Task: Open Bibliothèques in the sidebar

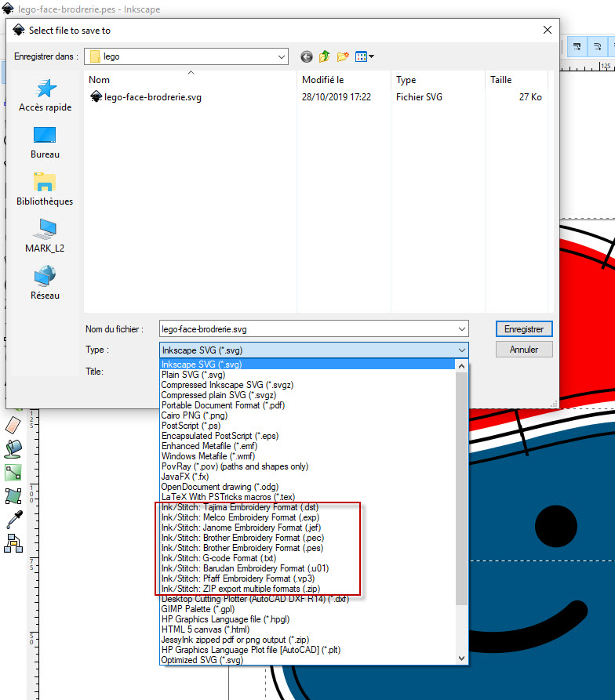Action: tap(45, 189)
